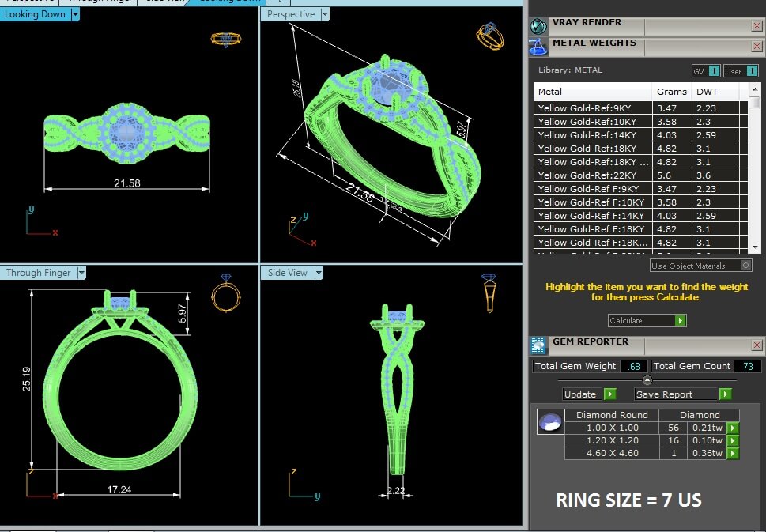766x532 pixels.
Task: Open the Perspective viewport dropdown arrow
Action: (x=325, y=14)
